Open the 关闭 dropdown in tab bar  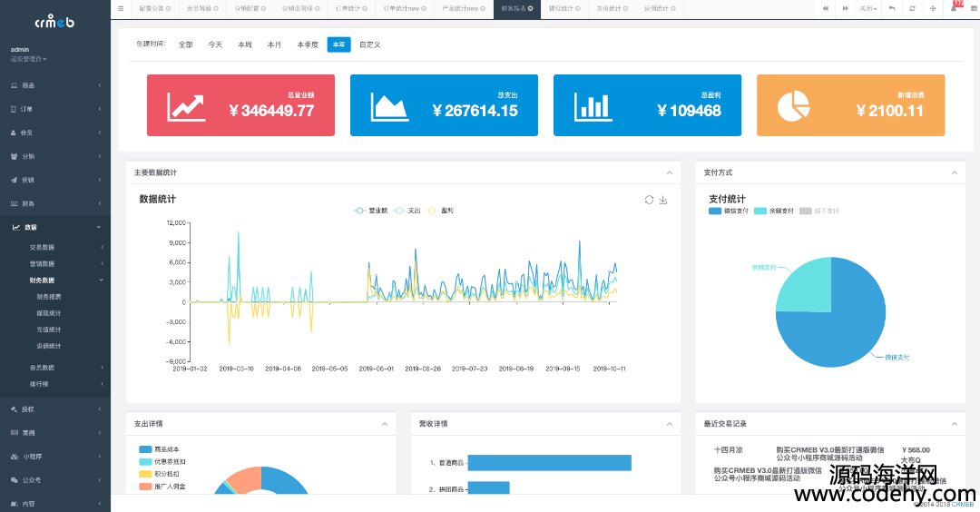[x=869, y=8]
